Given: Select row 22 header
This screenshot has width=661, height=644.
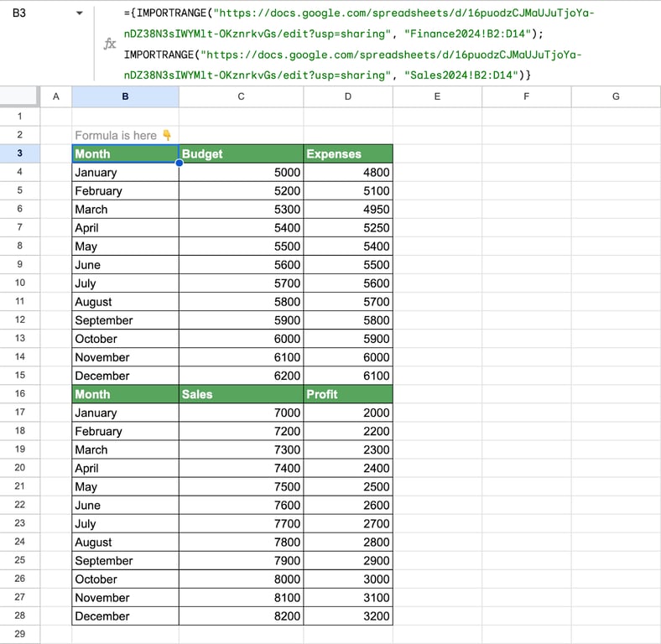Looking at the screenshot, I should (x=20, y=505).
